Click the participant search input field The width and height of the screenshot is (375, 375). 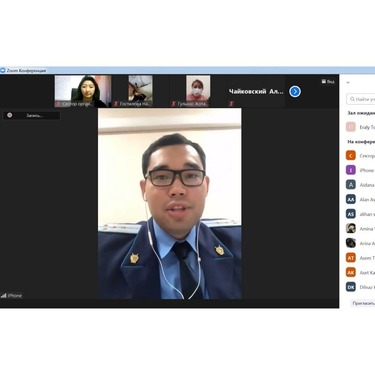tap(361, 99)
